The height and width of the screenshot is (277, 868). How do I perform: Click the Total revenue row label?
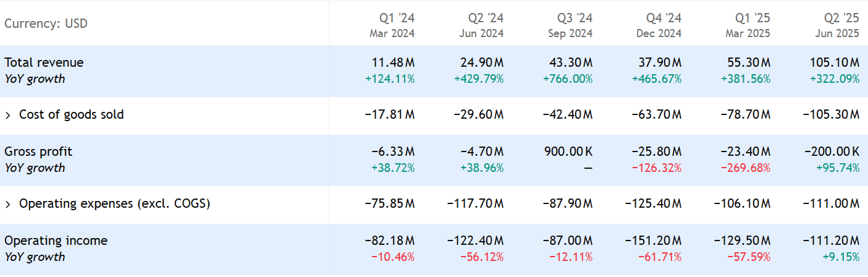(x=44, y=62)
